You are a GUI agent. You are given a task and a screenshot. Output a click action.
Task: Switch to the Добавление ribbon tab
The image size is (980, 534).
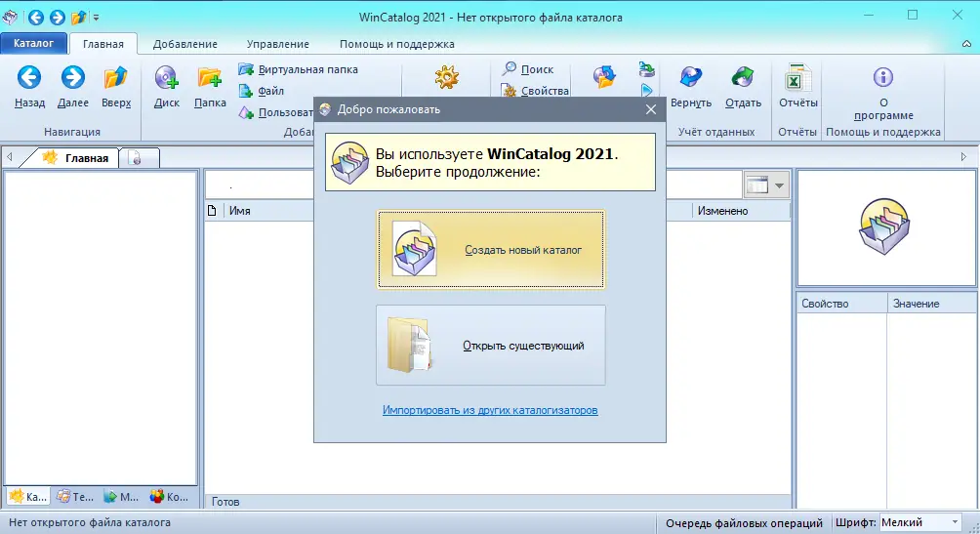pos(185,44)
